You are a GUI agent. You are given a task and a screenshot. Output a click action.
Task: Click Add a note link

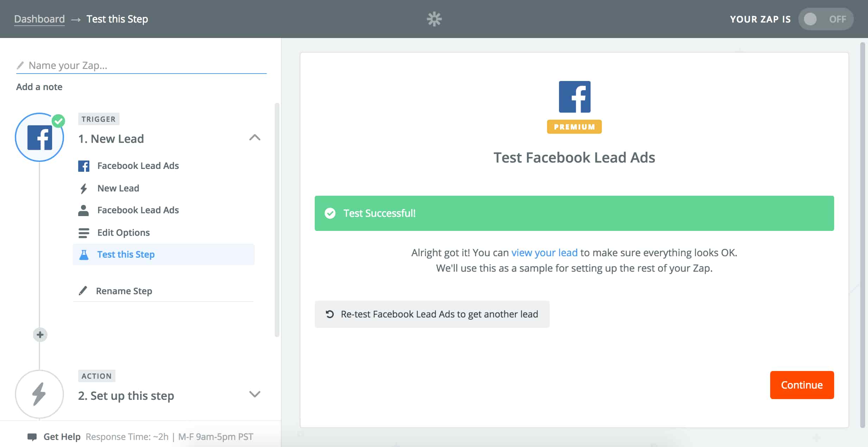click(39, 87)
